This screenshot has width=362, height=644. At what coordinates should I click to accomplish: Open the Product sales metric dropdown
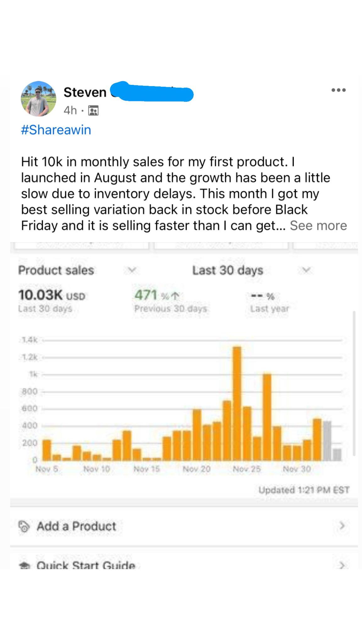(132, 270)
